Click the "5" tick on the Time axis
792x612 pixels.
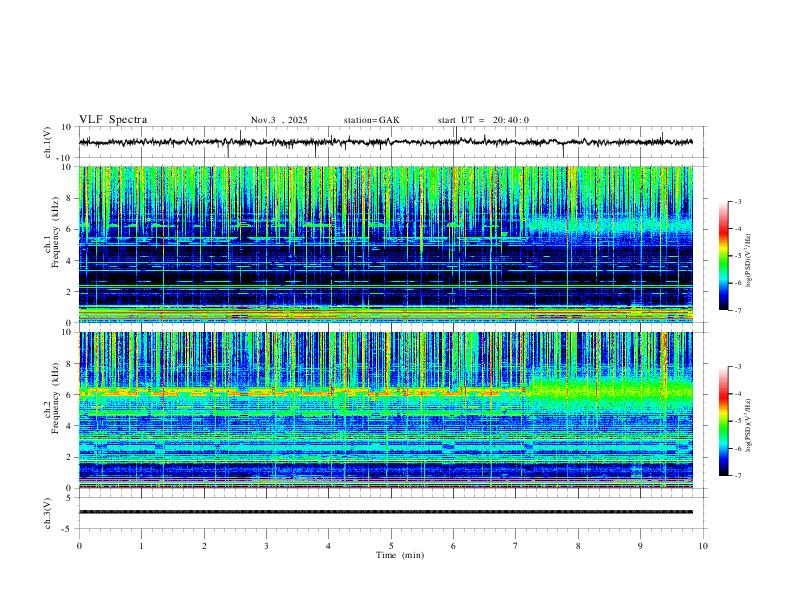click(391, 546)
